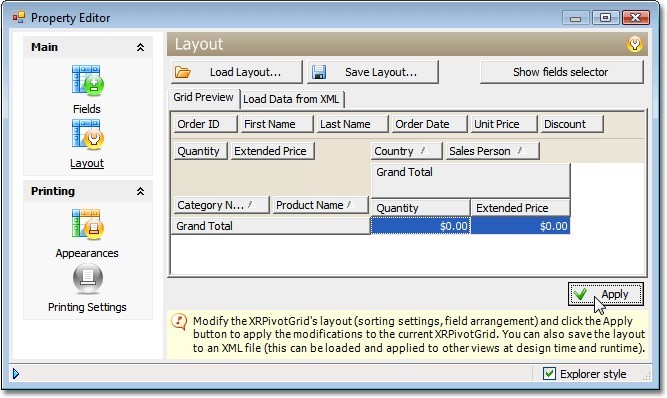667x398 pixels.
Task: Click the wrench icon in Layout header
Action: point(635,44)
